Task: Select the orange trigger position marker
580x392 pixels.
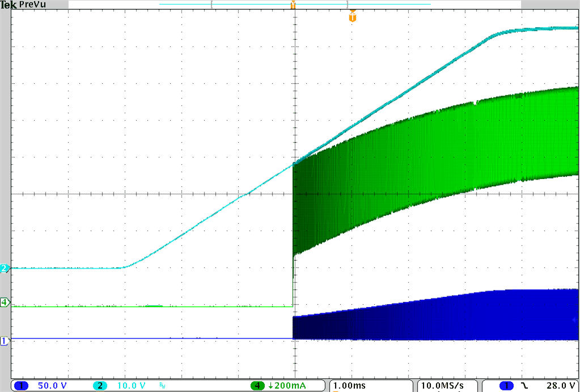Action: (x=293, y=6)
